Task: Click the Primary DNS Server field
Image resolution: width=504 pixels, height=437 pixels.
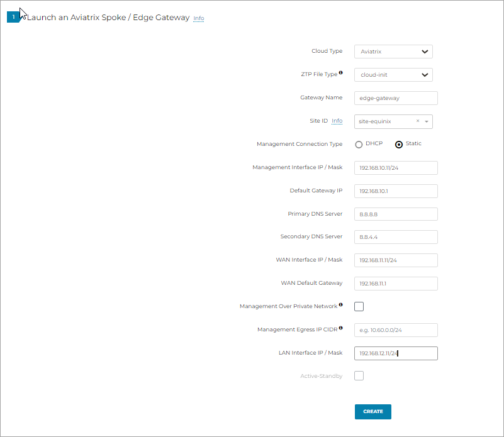Action: click(x=395, y=214)
